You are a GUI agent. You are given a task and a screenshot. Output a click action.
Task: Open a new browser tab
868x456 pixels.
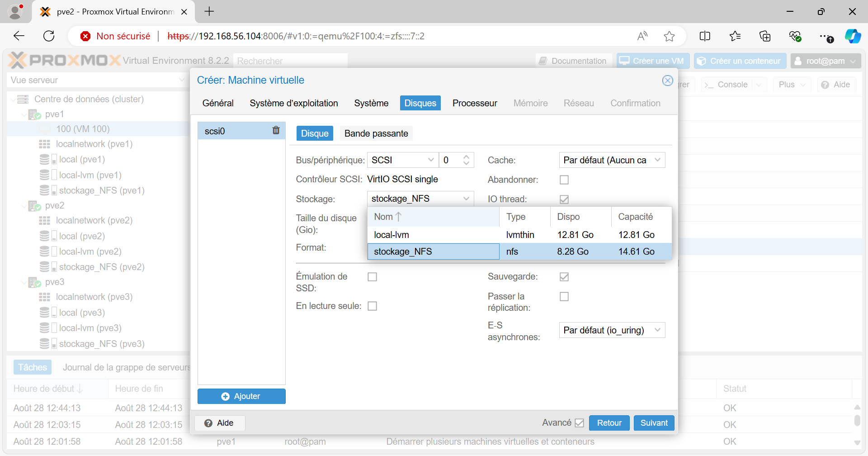[209, 12]
